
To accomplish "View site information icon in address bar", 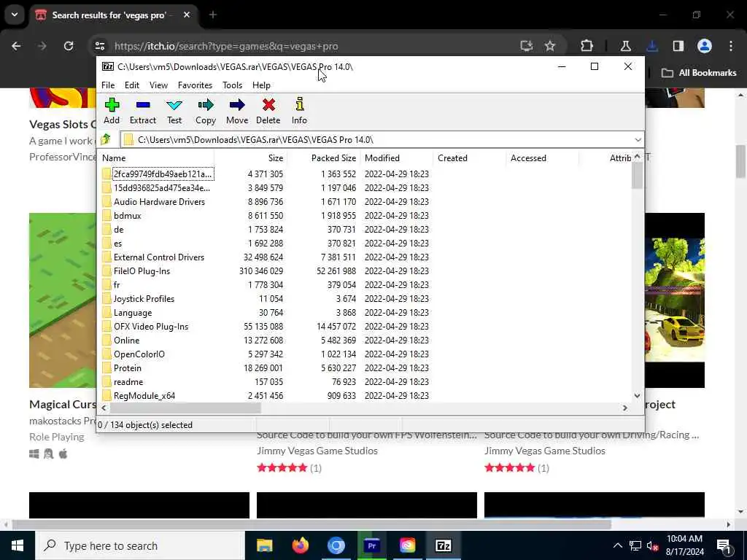I will [x=99, y=46].
